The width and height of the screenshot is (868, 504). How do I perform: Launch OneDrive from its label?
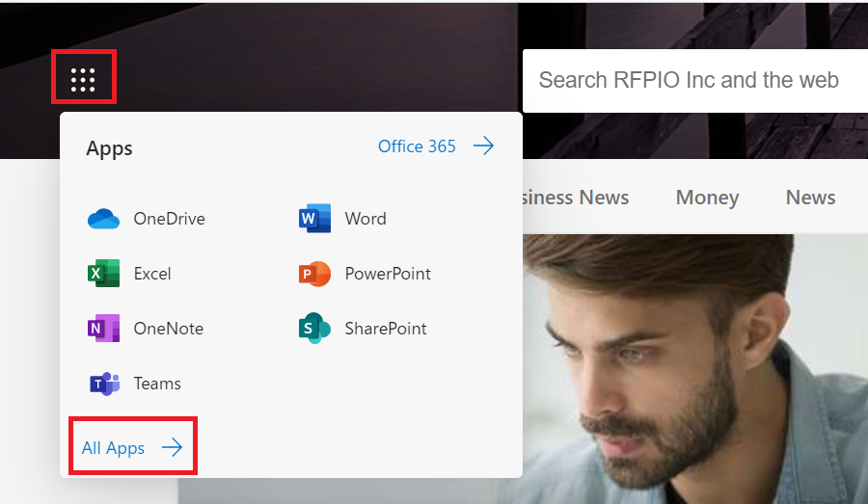click(x=170, y=219)
